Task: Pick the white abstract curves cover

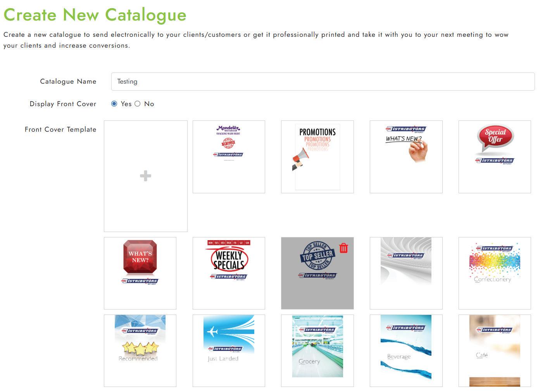Action: click(406, 273)
